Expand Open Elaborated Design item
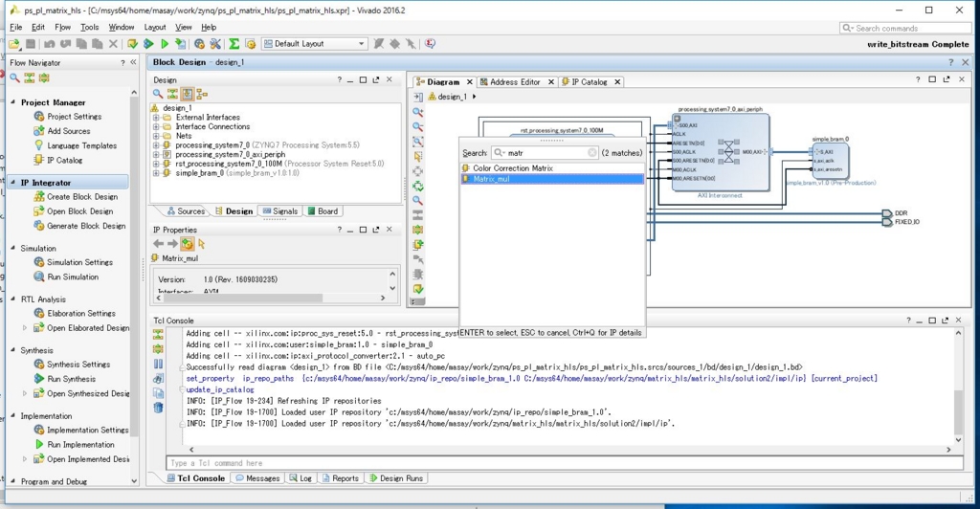 (x=25, y=328)
